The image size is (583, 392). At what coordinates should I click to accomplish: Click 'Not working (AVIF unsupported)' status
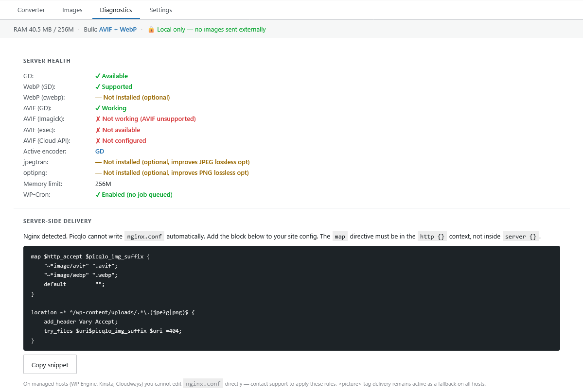click(146, 119)
